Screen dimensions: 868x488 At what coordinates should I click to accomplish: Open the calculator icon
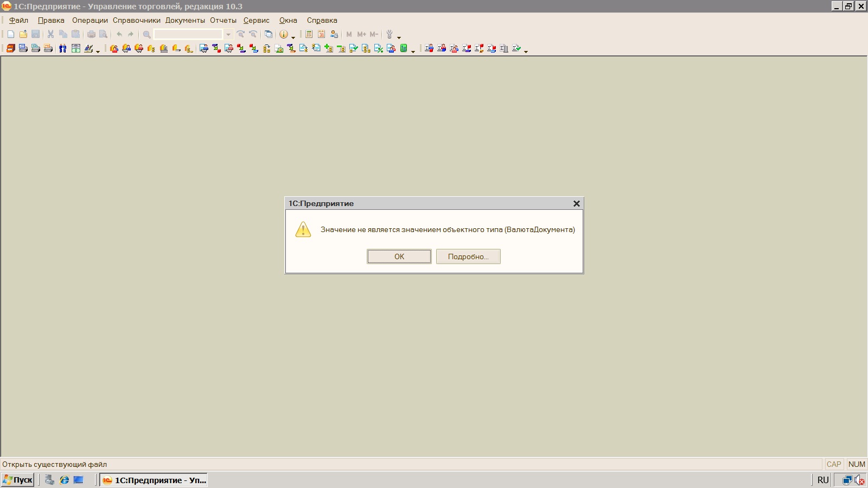(309, 34)
